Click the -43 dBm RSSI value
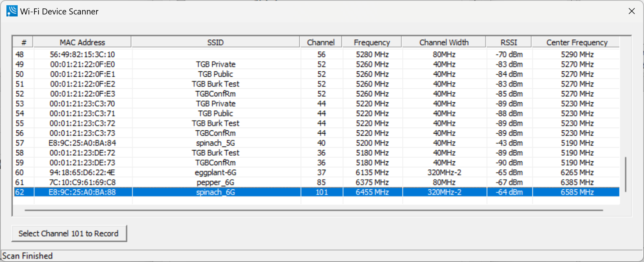The image size is (644, 262). pyautogui.click(x=509, y=143)
